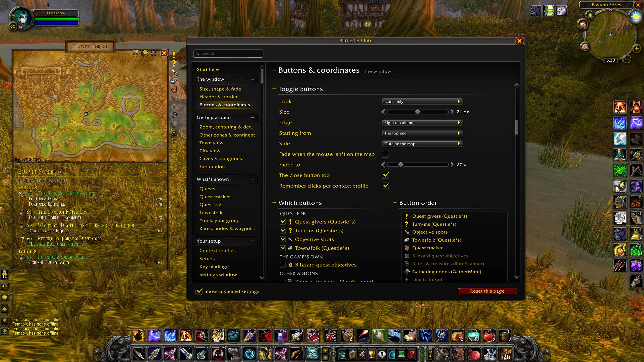Uncheck The close button too checkbox

point(385,175)
